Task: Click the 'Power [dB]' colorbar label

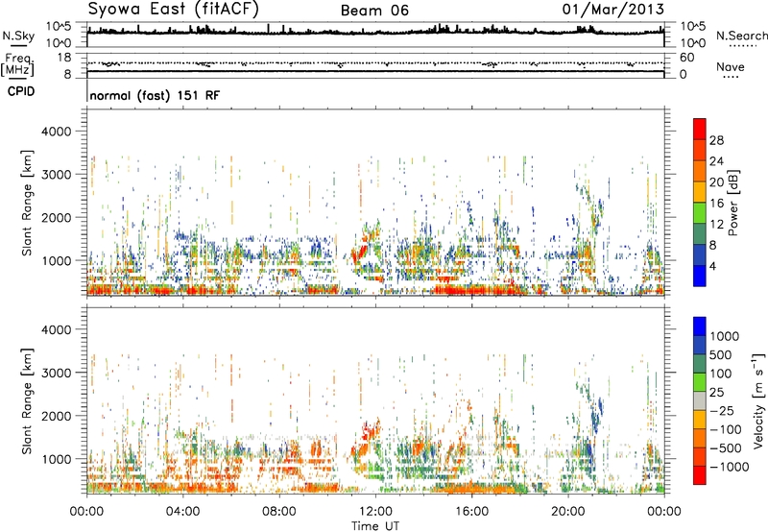Action: (x=732, y=203)
